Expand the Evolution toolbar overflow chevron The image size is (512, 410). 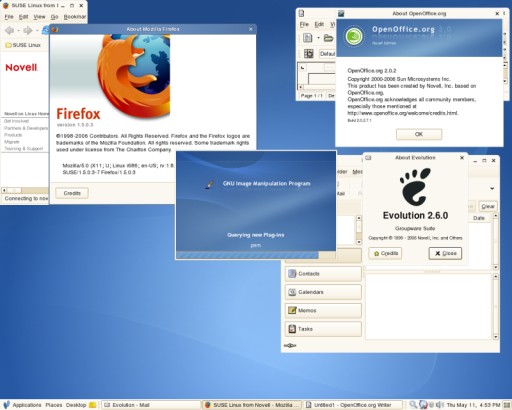tap(492, 189)
